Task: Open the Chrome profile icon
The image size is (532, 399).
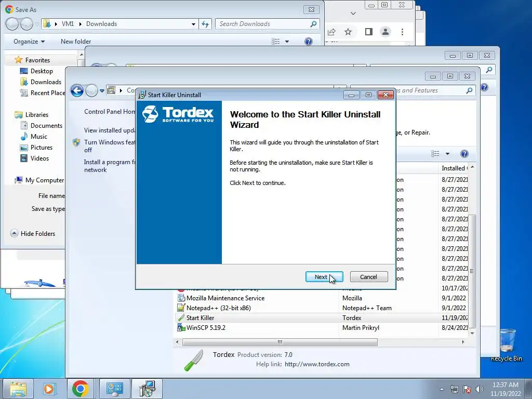Action: pos(385,32)
